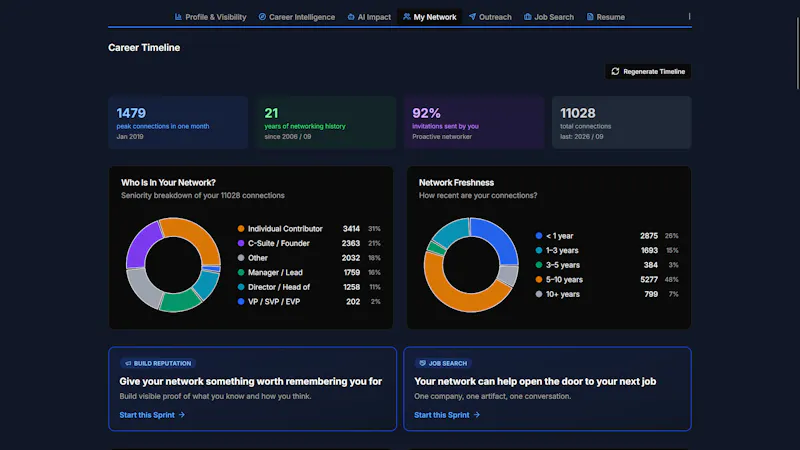Click the gray Other legend dot

(241, 258)
